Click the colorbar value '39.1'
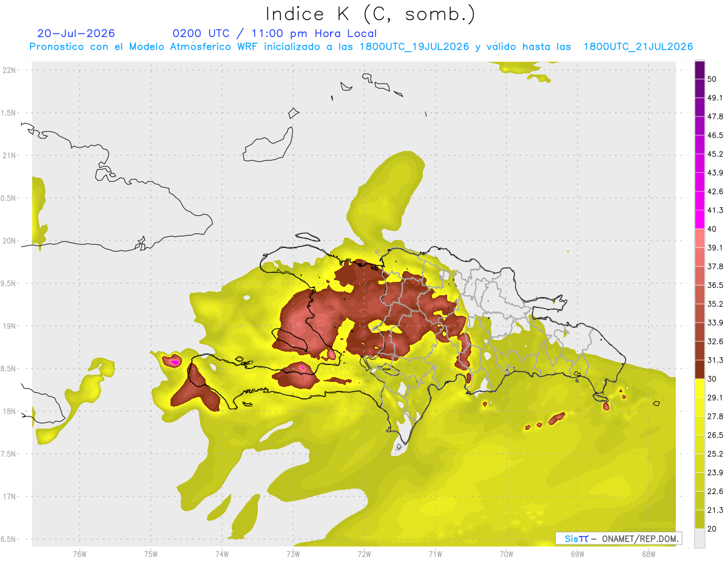Viewport: 728px width, 562px height. pyautogui.click(x=715, y=247)
